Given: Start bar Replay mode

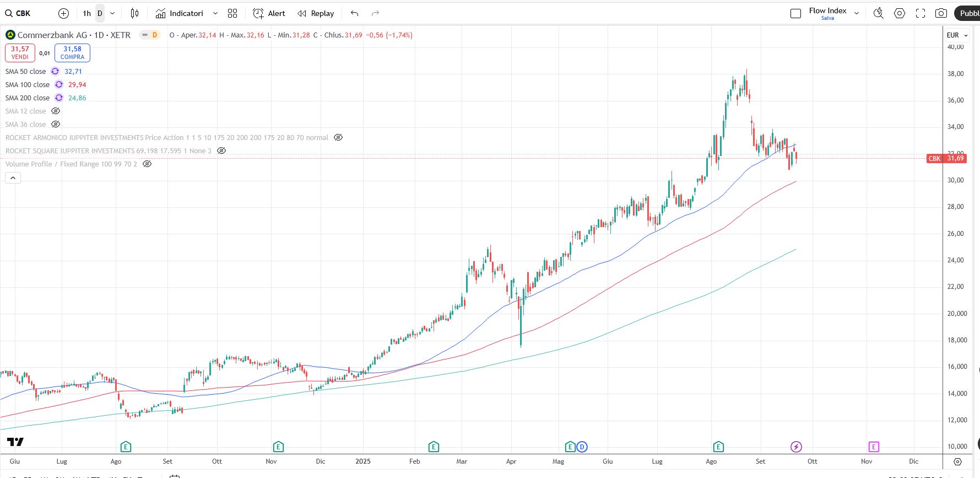Looking at the screenshot, I should 316,13.
